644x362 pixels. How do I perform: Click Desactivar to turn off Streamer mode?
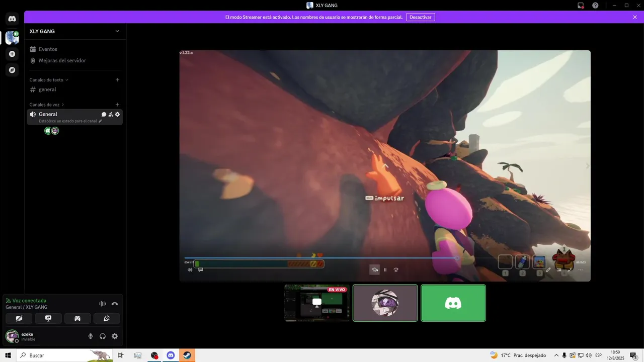pyautogui.click(x=421, y=17)
